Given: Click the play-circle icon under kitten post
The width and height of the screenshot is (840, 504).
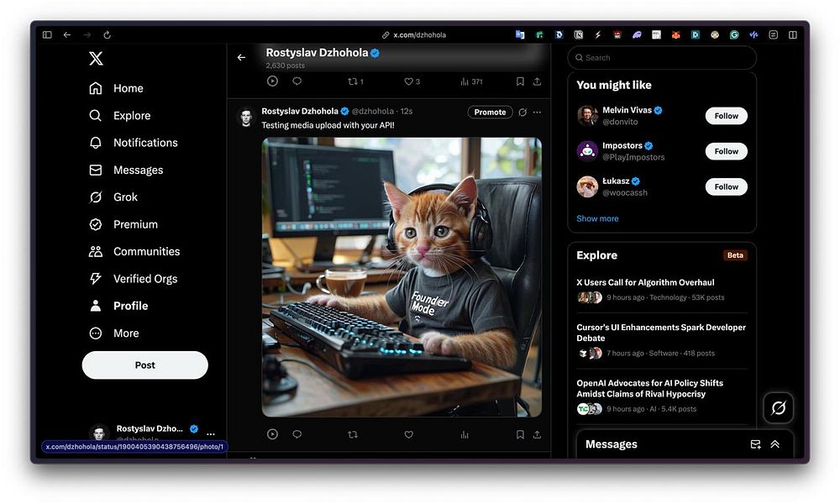Looking at the screenshot, I should (273, 434).
